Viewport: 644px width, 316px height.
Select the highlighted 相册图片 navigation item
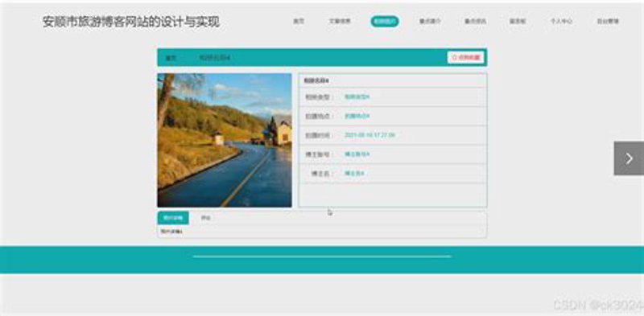pyautogui.click(x=385, y=22)
